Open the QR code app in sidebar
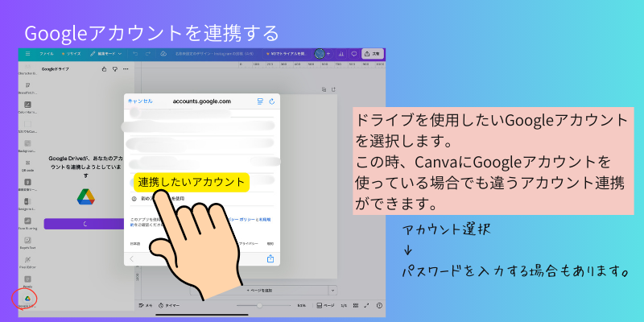Image resolution: width=644 pixels, height=322 pixels. (27, 166)
